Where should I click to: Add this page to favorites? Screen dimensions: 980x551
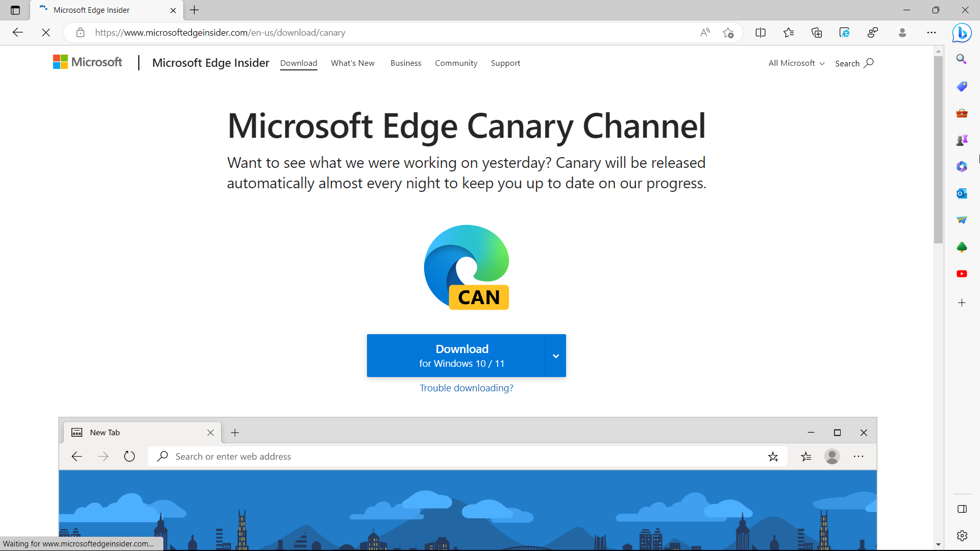[x=728, y=33]
